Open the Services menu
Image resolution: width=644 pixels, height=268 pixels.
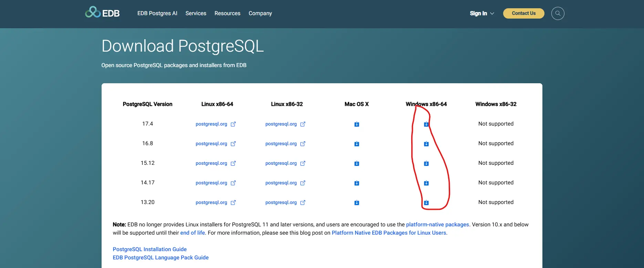(x=196, y=13)
